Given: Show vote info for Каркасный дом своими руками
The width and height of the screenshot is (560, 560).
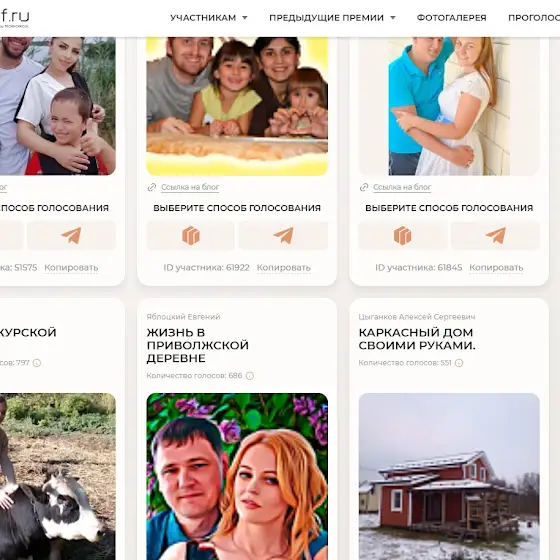Looking at the screenshot, I should 459,363.
